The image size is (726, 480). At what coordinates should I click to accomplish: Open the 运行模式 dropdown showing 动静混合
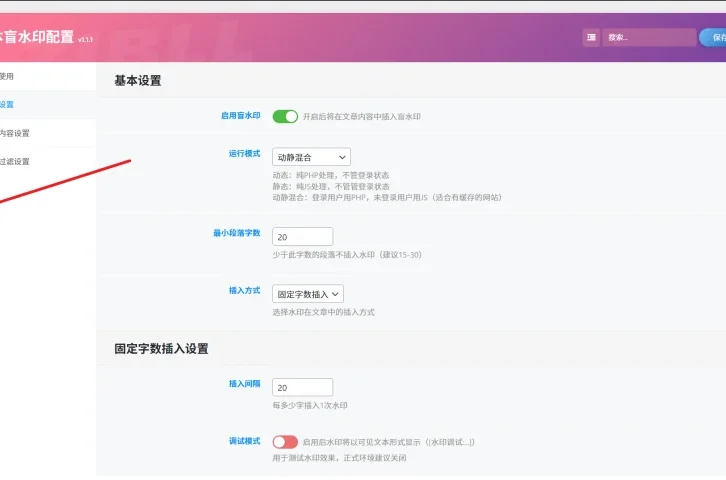coord(311,157)
